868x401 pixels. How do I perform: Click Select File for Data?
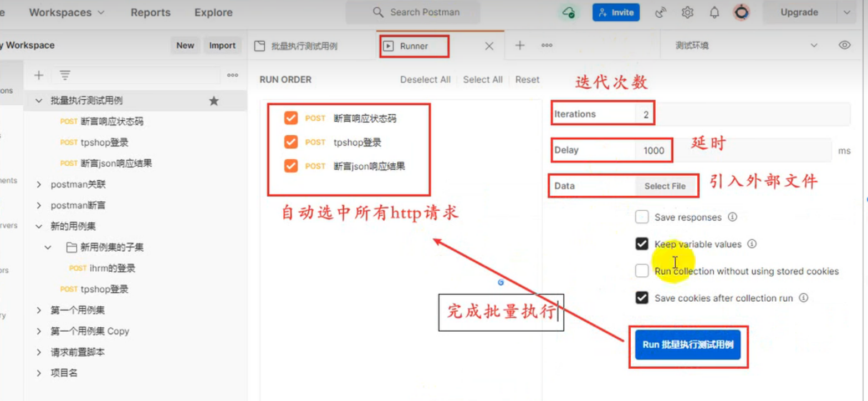pos(665,186)
